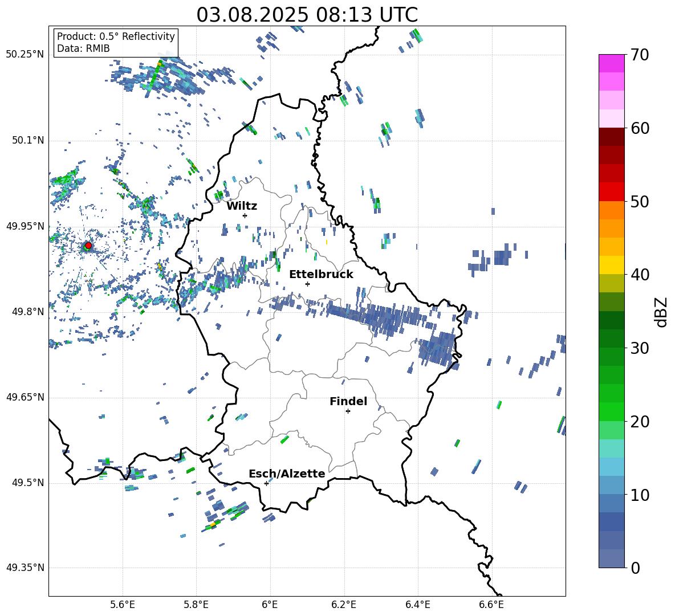
Task: Click the Ettelbruck city label
Action: point(321,275)
